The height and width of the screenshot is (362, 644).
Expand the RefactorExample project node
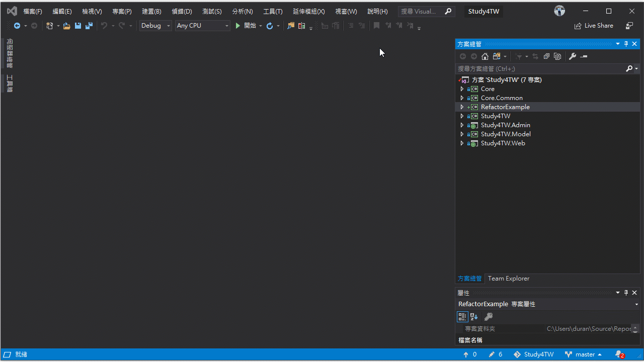click(x=462, y=107)
